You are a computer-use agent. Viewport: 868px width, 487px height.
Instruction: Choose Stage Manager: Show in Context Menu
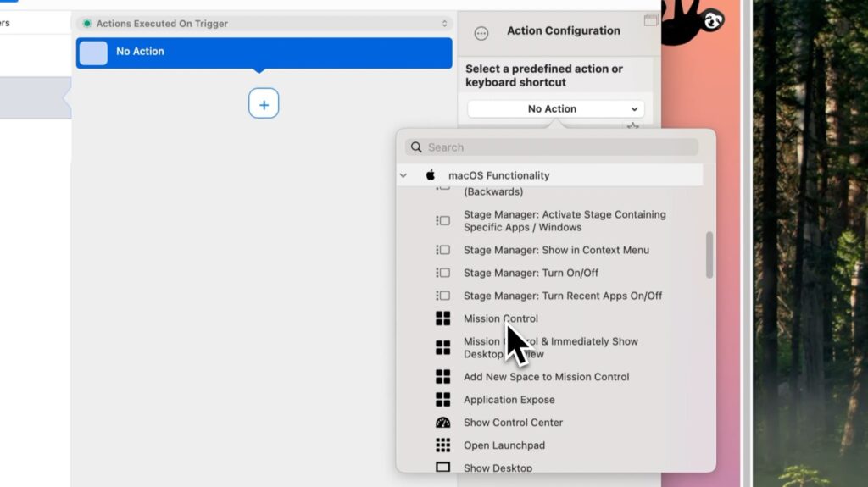(x=555, y=250)
